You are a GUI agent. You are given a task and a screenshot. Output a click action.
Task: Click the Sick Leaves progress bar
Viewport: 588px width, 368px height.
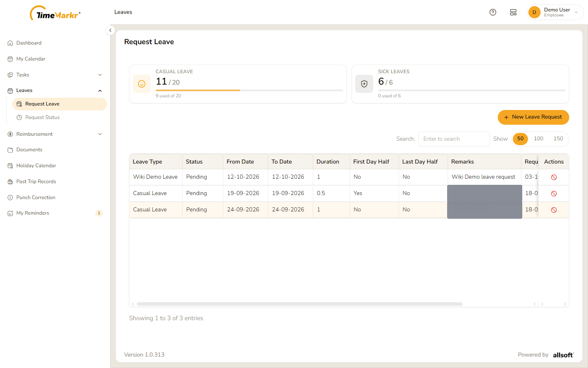coord(472,90)
